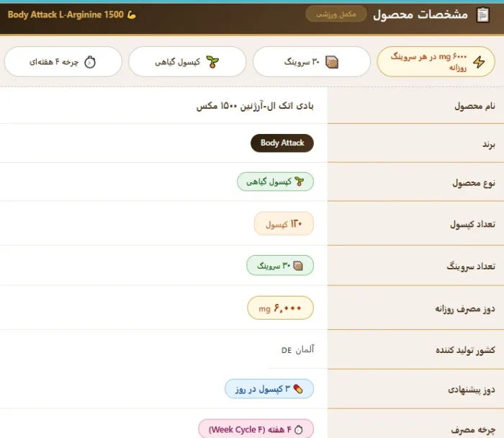Click the blue ۳ کپسول در روز badge

pyautogui.click(x=269, y=389)
